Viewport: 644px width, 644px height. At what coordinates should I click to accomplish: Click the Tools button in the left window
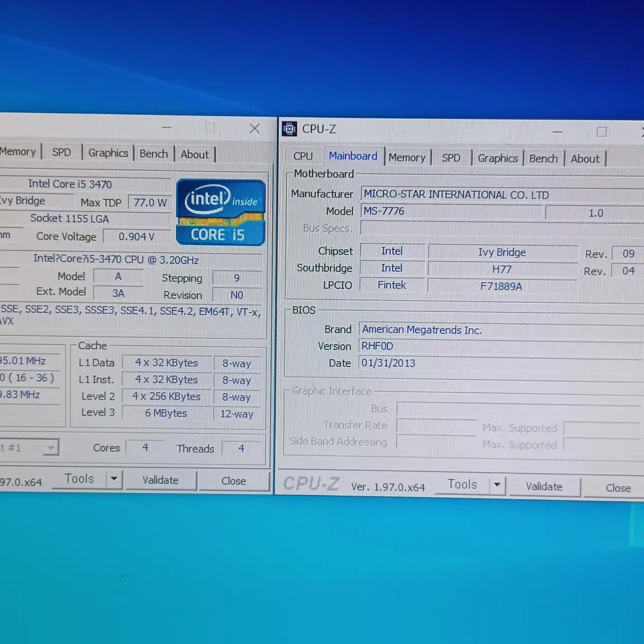79,479
